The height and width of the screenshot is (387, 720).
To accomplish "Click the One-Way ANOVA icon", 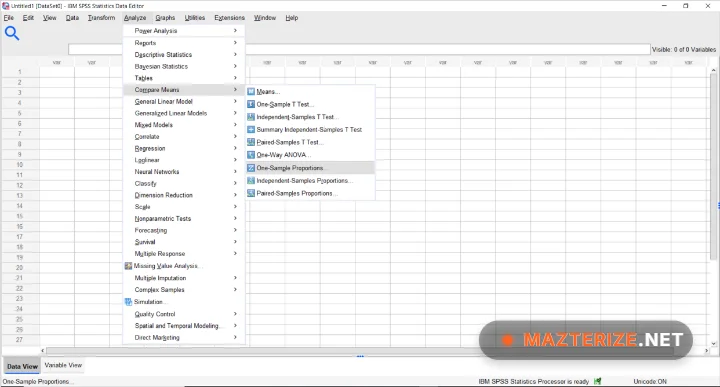I will point(251,155).
